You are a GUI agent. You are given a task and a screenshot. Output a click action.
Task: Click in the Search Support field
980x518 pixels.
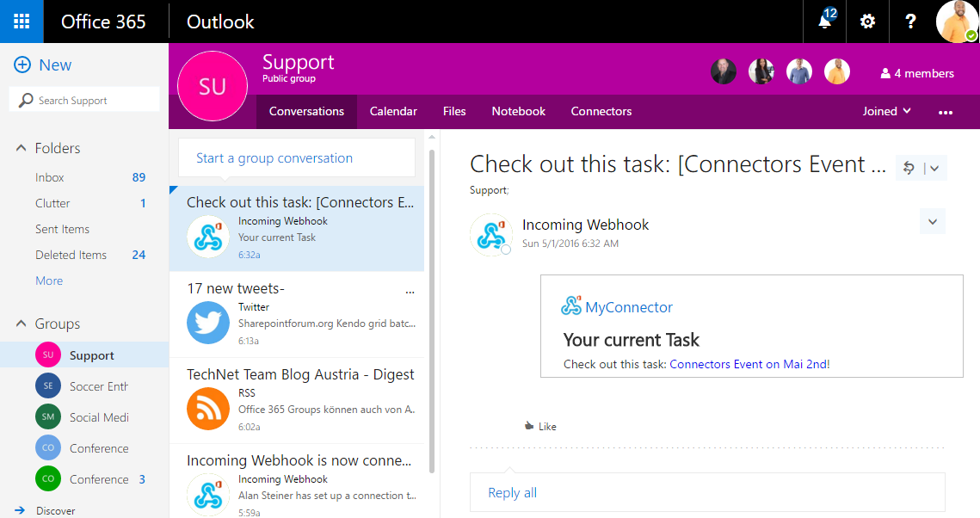[84, 100]
